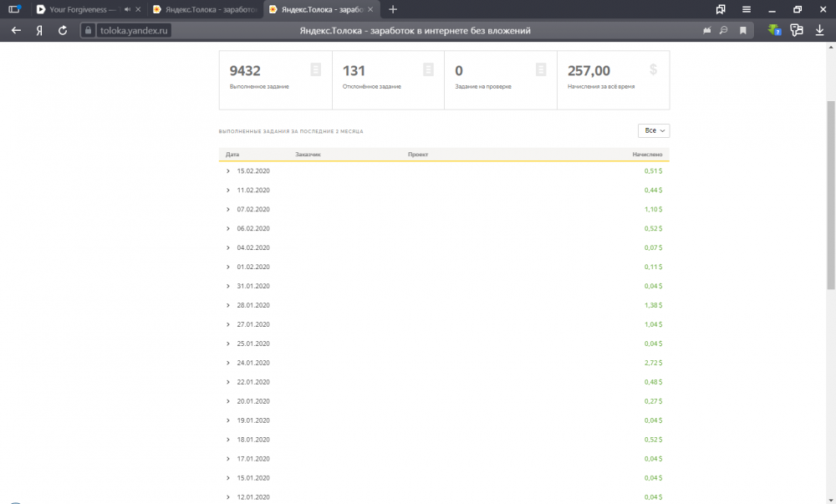
Task: Expand the 07.02.2020 row
Action: pyautogui.click(x=228, y=210)
